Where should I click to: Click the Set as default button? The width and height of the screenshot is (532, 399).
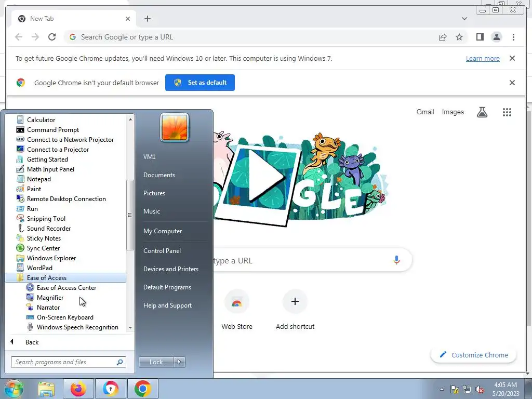[x=200, y=83]
